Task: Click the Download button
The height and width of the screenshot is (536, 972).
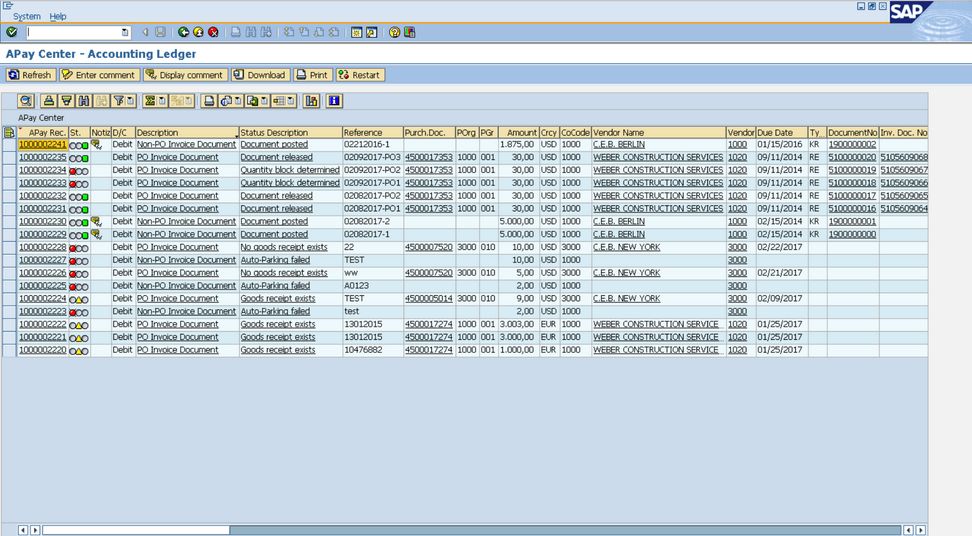Action: [x=260, y=75]
